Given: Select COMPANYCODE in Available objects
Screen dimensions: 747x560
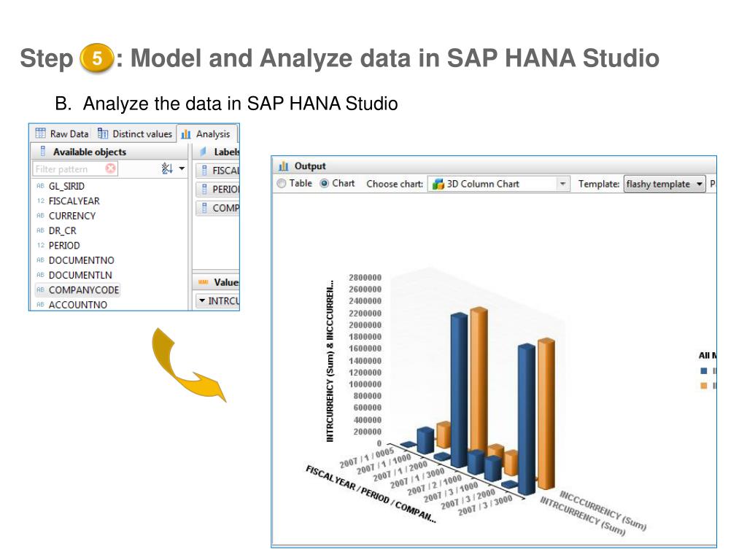Looking at the screenshot, I should tap(83, 289).
